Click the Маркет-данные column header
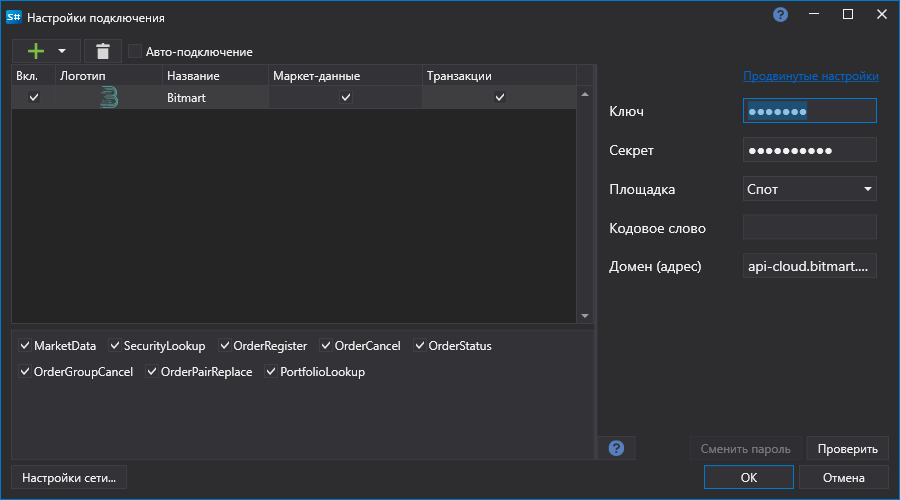 pos(345,76)
